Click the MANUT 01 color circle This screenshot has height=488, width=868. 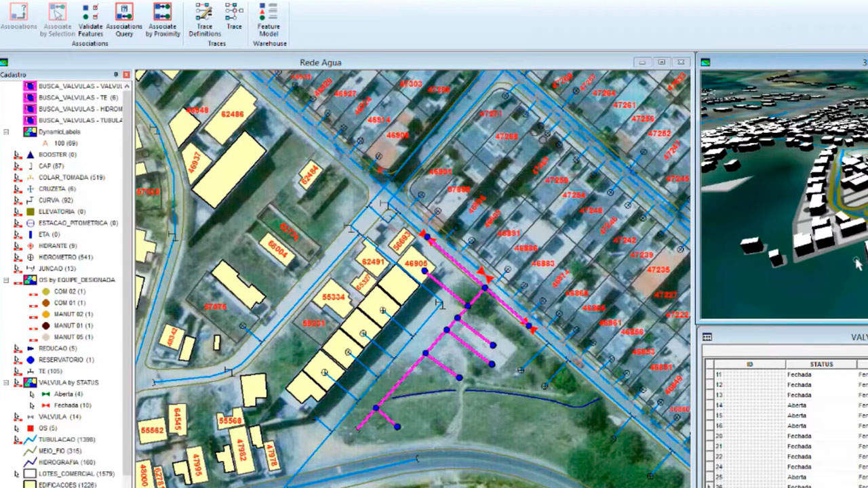pyautogui.click(x=45, y=325)
